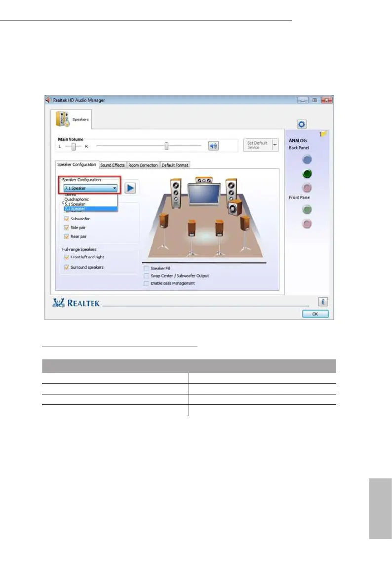Click the OK button
This screenshot has height=588, width=392.
tap(315, 314)
